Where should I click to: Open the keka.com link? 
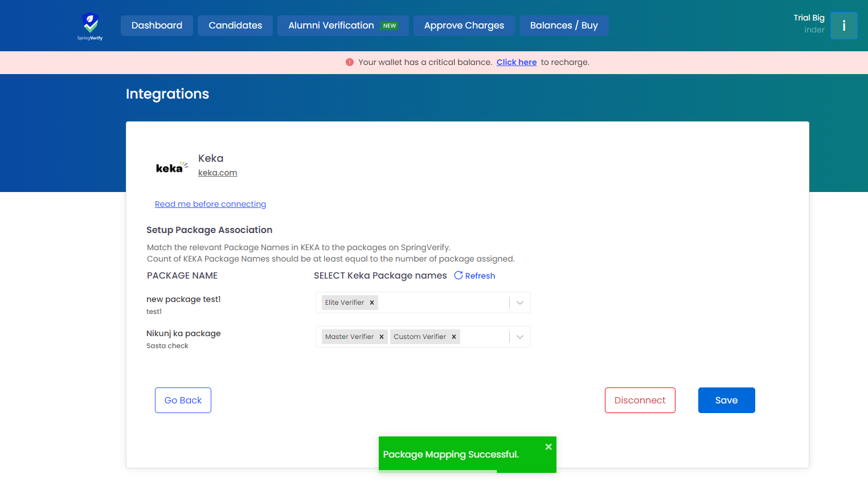tap(218, 173)
